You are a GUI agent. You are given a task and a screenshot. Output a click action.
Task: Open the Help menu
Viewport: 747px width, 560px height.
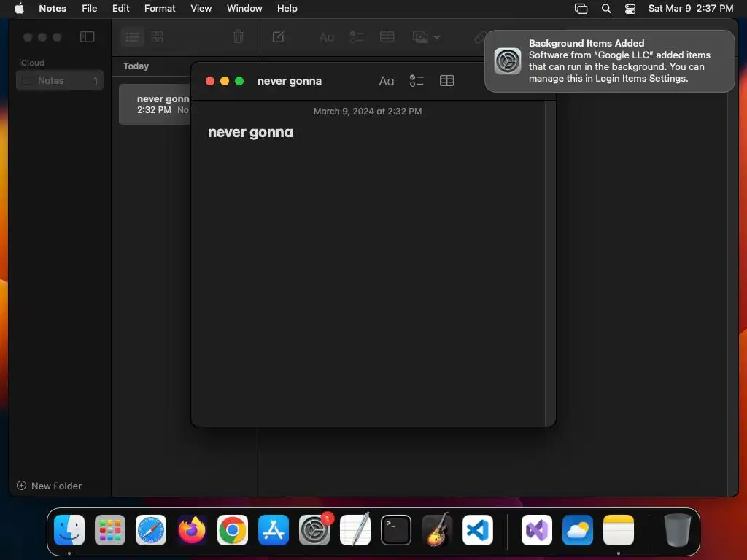[x=287, y=8]
